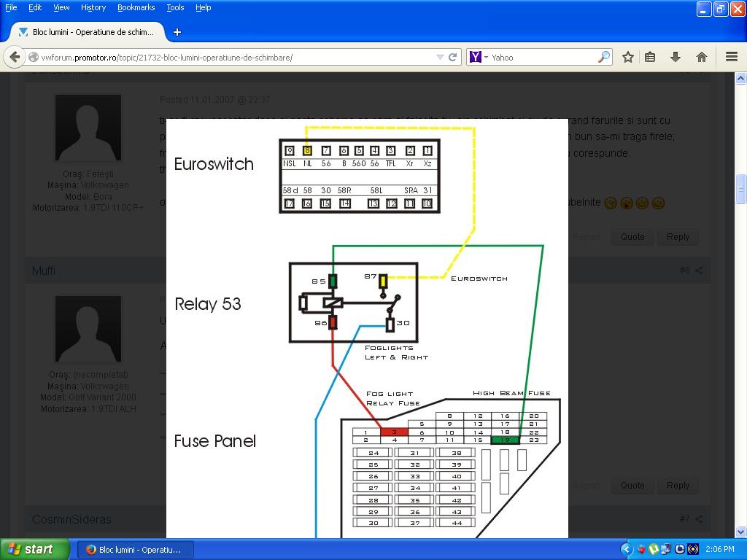Click the address bar URL field
This screenshot has width=747, height=560.
click(233, 57)
